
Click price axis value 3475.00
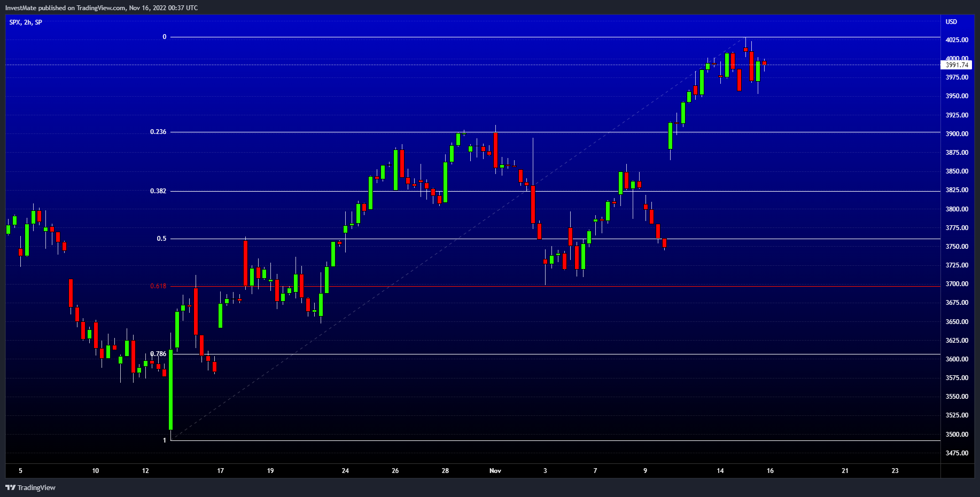956,453
